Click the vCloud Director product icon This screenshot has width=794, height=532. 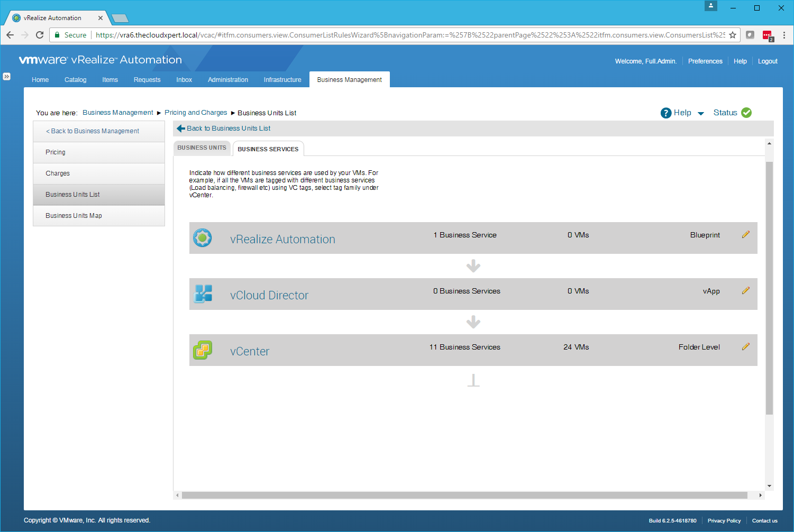[203, 294]
